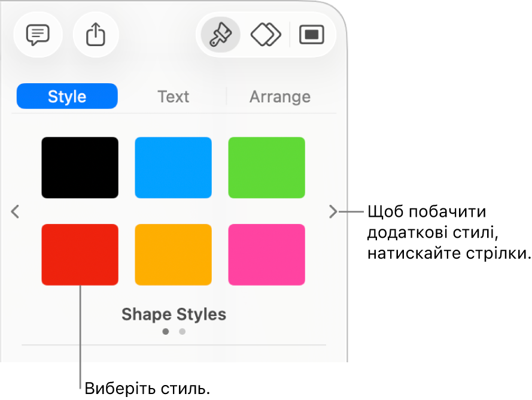Switch to the Text tab
The width and height of the screenshot is (532, 400).
(173, 96)
